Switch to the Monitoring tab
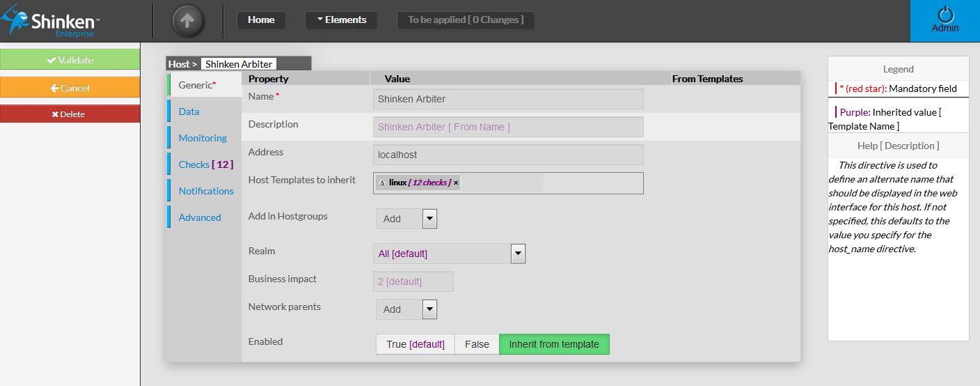 tap(203, 138)
